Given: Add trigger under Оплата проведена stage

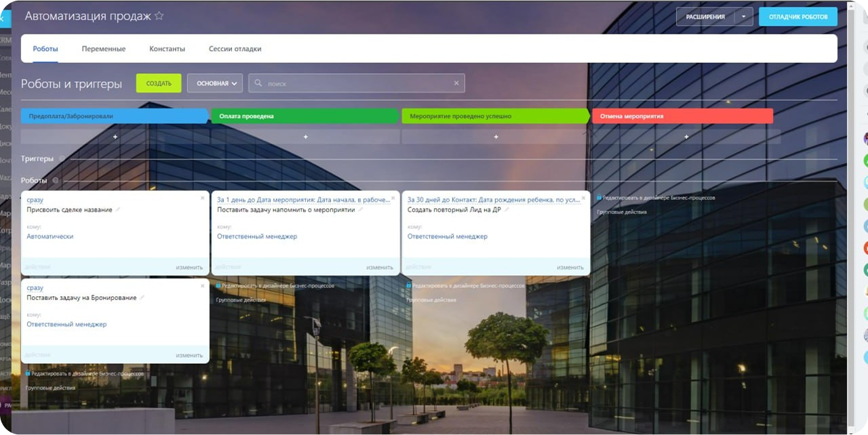Looking at the screenshot, I should 305,137.
